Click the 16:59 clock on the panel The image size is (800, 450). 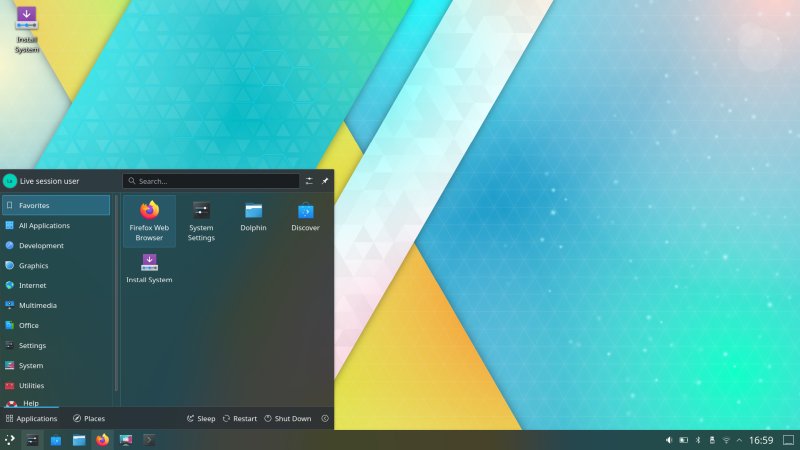761,440
